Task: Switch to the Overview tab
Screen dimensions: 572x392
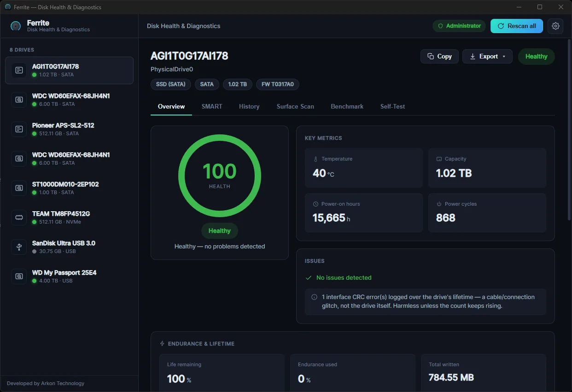Action: point(171,106)
